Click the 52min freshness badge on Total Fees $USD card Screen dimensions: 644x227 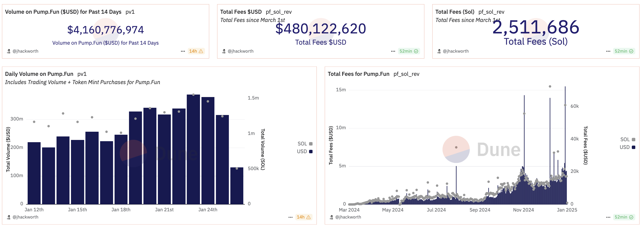(x=409, y=51)
